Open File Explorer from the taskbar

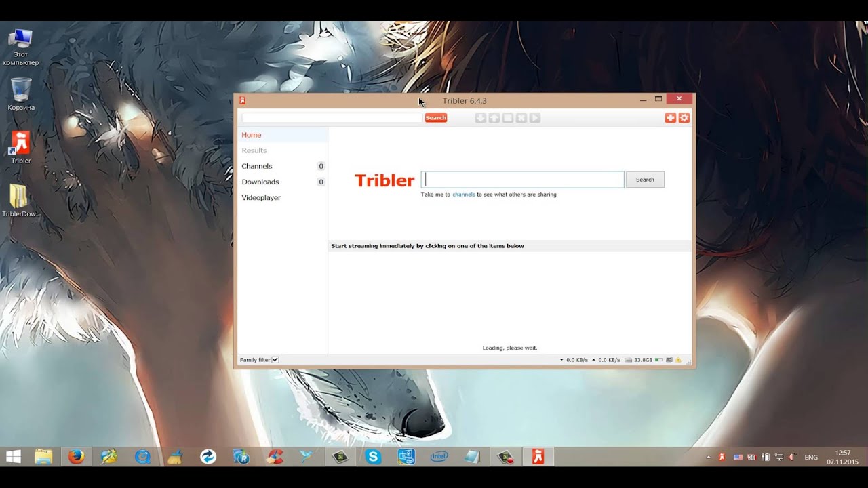[x=43, y=457]
